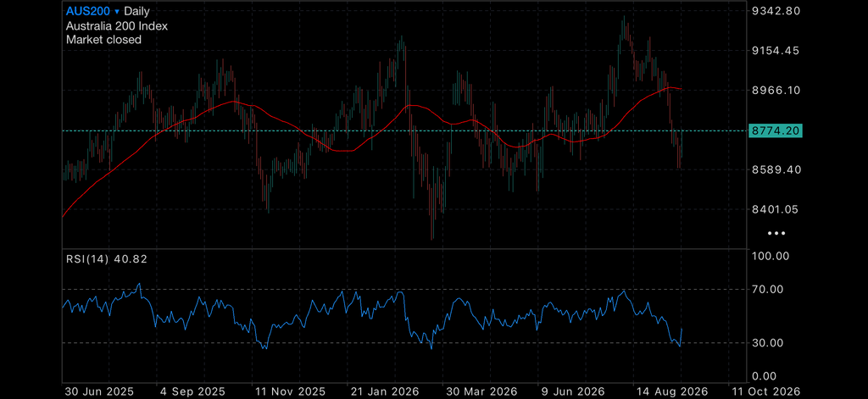Click the 9 Jun 2026 date label
This screenshot has width=868, height=399.
574,391
